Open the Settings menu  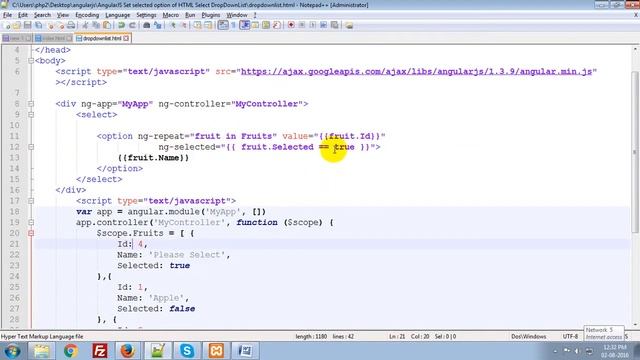(x=146, y=15)
